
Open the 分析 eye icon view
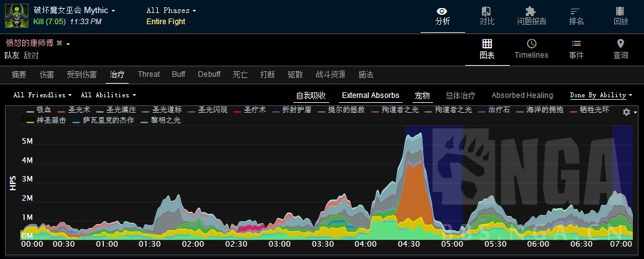(x=442, y=17)
